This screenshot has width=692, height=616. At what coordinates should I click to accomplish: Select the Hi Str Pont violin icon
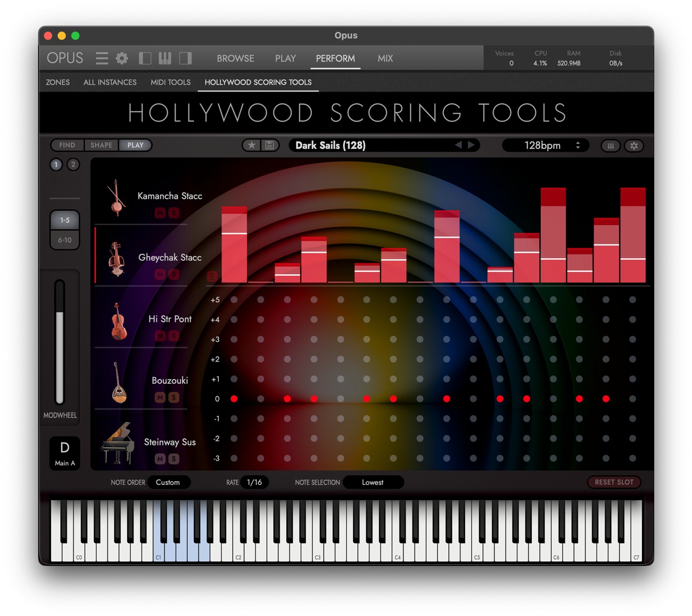(118, 321)
